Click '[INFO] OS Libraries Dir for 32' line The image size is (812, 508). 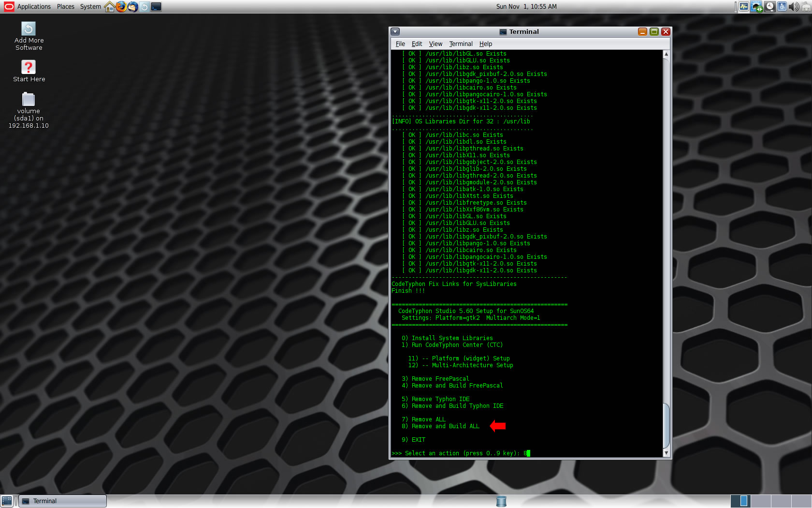tap(461, 121)
